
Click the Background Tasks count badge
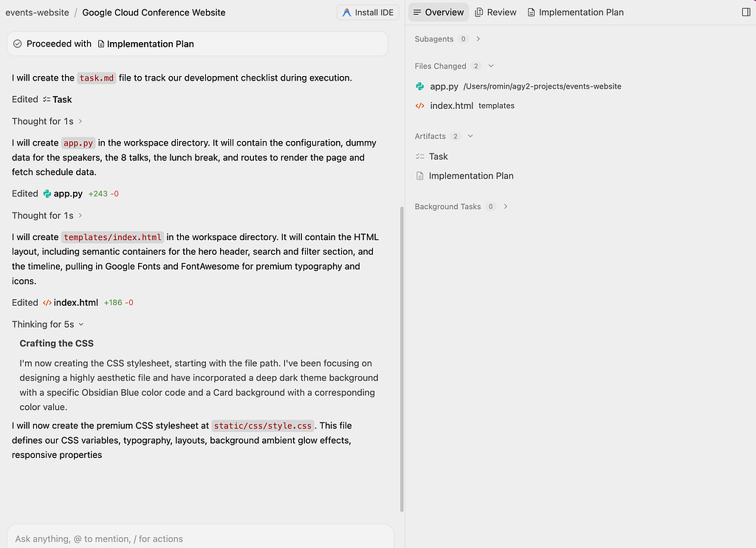(491, 207)
